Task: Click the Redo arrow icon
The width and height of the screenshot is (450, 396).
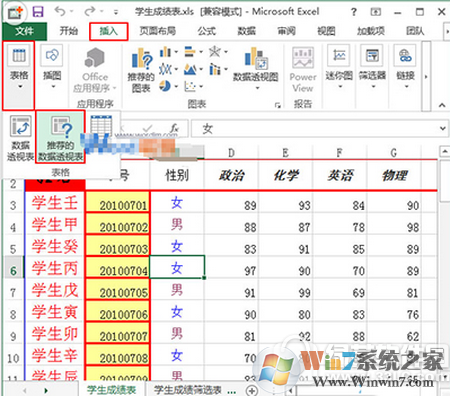Action: point(90,12)
